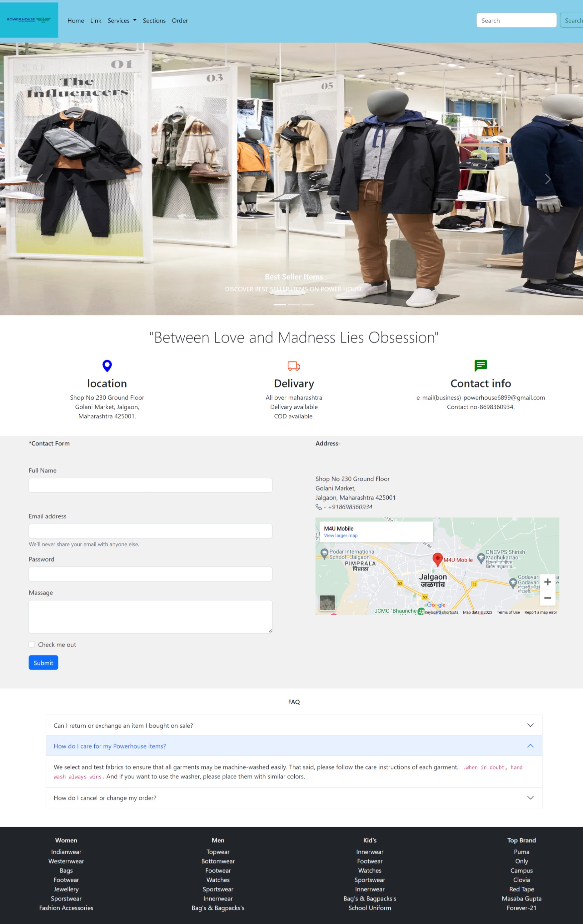The height and width of the screenshot is (924, 583).
Task: Advance carousel with next arrow
Action: point(548,179)
